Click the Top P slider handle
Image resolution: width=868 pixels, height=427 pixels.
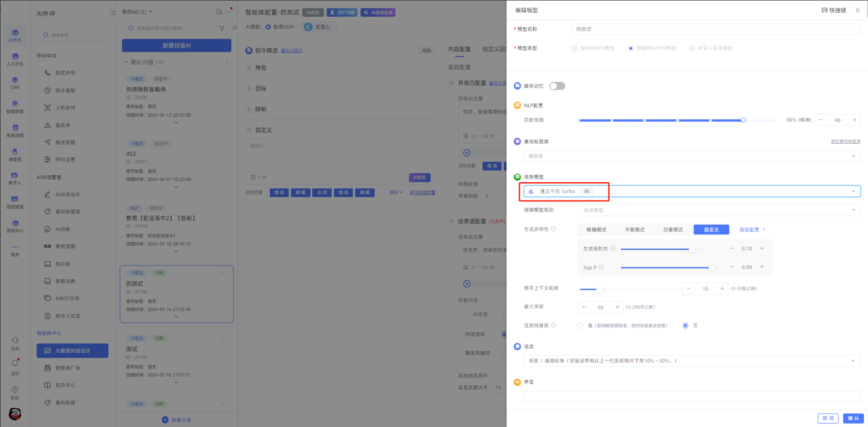point(711,267)
